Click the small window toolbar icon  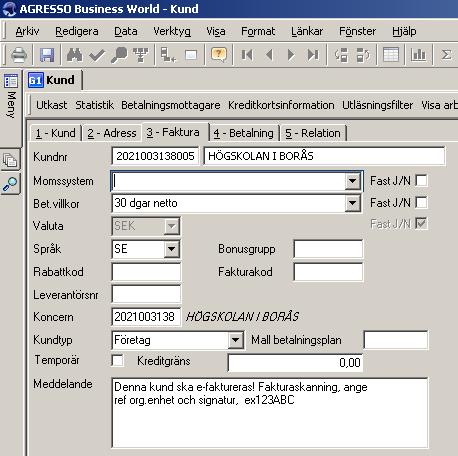point(191,55)
